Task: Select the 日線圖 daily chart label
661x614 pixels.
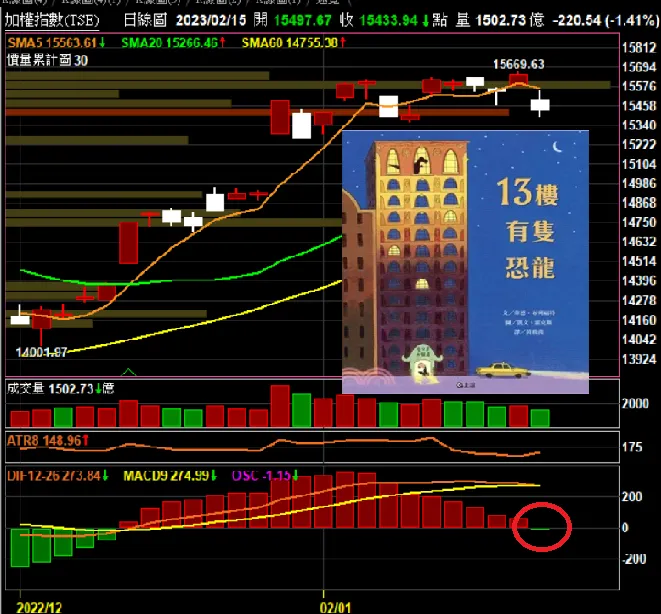Action: [x=145, y=20]
